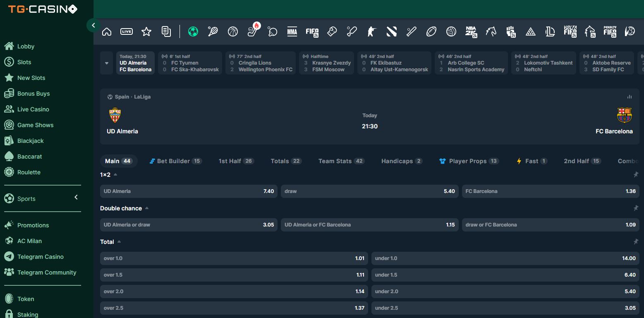The height and width of the screenshot is (318, 644).
Task: Click the TG·Casino logo
Action: click(x=43, y=9)
